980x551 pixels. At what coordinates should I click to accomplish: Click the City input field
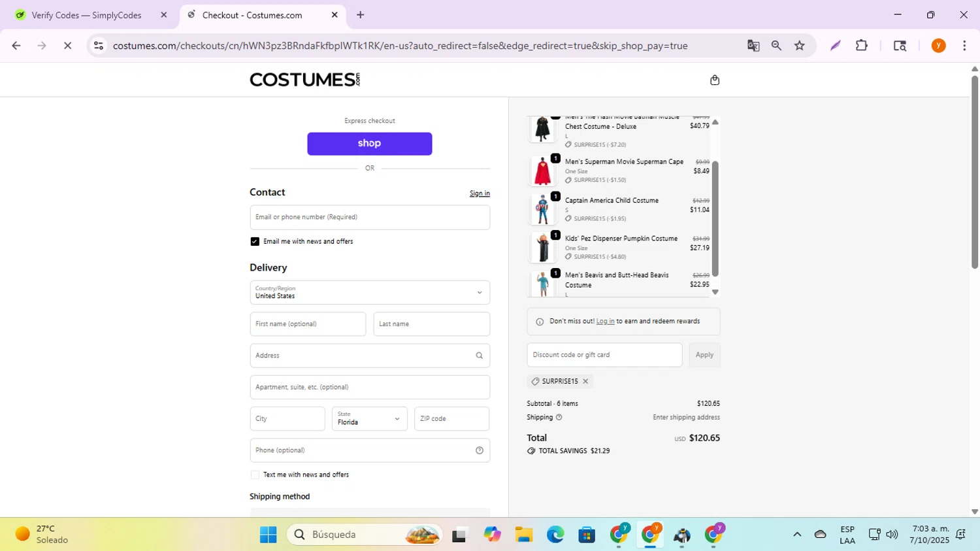click(287, 419)
